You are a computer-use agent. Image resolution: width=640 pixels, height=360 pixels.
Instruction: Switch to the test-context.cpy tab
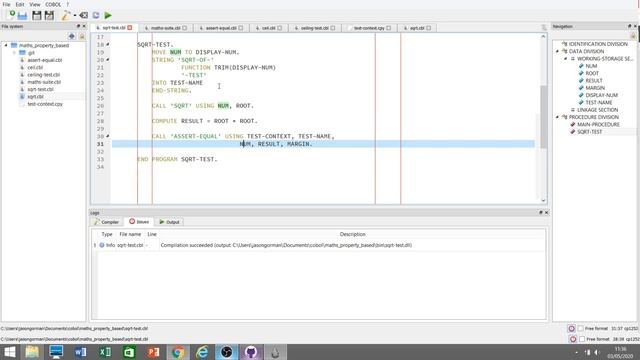click(x=369, y=28)
